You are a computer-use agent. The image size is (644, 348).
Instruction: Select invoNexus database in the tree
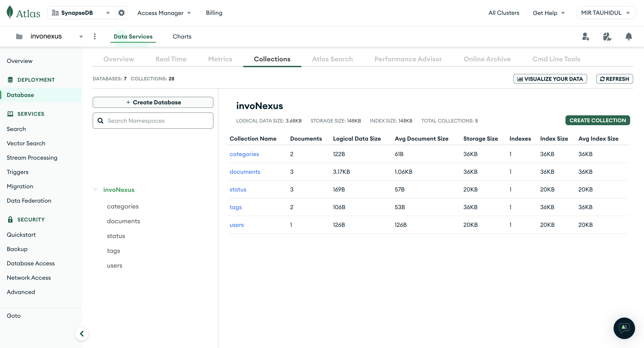pyautogui.click(x=119, y=190)
